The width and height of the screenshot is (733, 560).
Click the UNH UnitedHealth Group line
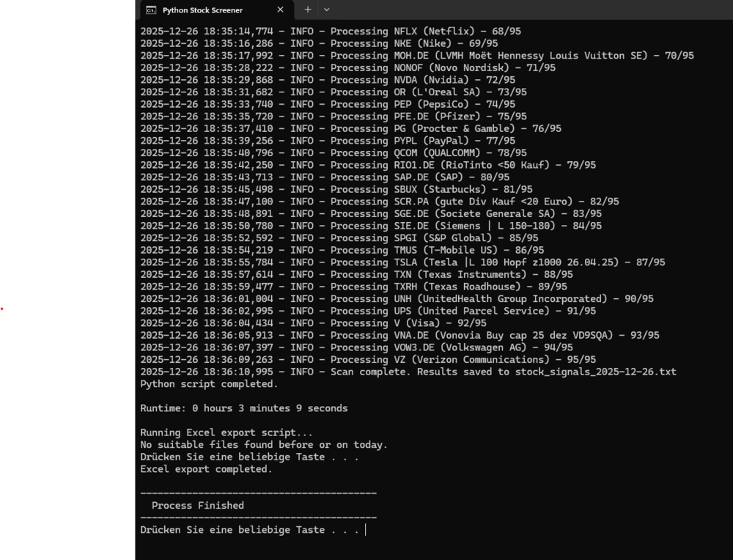point(397,299)
